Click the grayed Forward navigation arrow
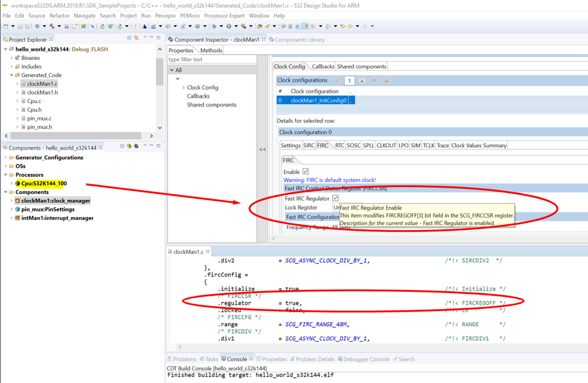Screen dimensions: 588x383 [x=365, y=26]
